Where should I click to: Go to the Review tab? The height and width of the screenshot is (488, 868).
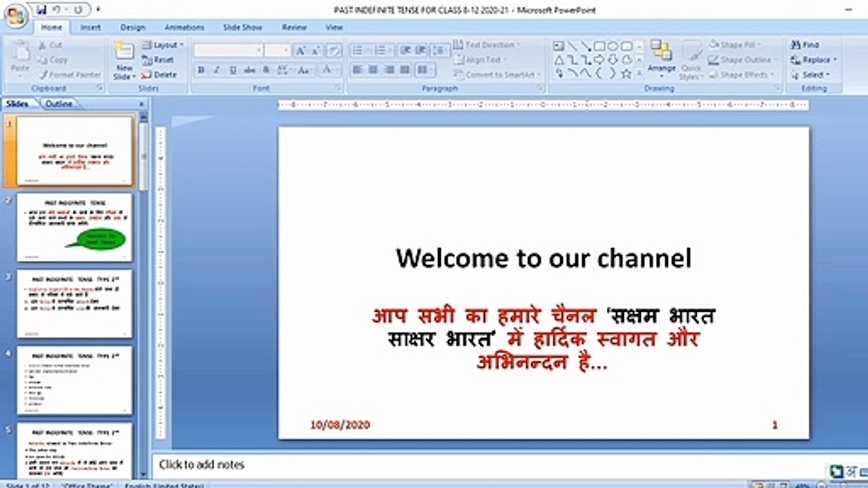pos(294,28)
